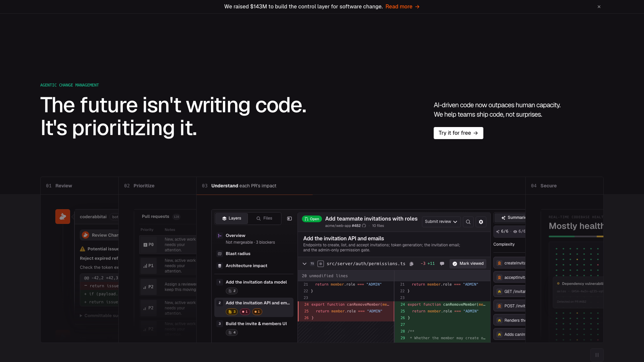Click the yellow 3 files badge on layer 2
The width and height of the screenshot is (644, 362).
(232, 312)
